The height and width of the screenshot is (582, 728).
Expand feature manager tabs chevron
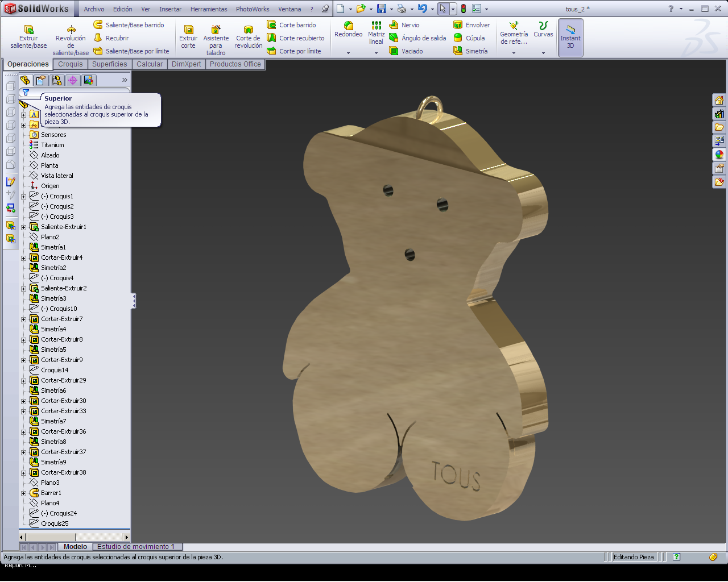click(125, 80)
